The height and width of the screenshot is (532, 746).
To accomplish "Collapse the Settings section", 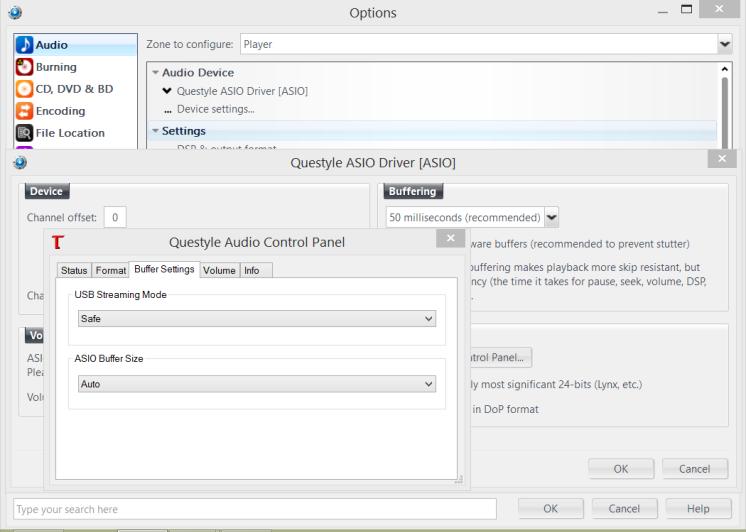I will point(155,131).
